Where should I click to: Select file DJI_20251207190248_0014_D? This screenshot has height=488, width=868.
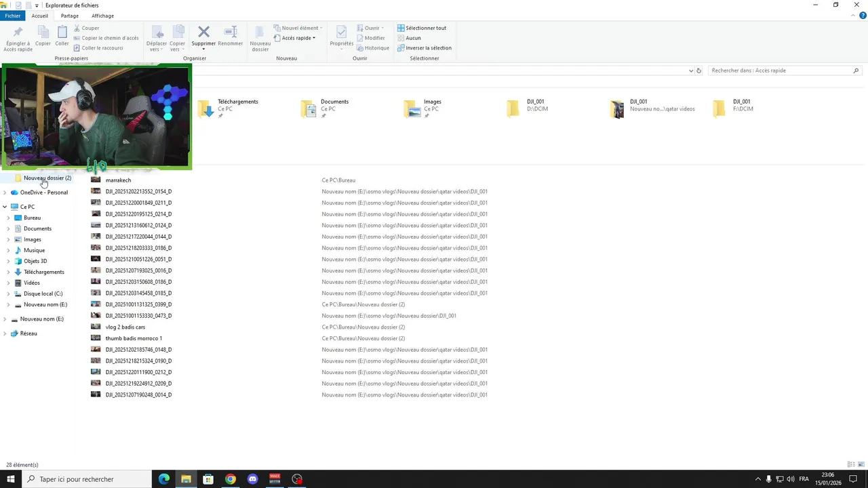tap(138, 395)
